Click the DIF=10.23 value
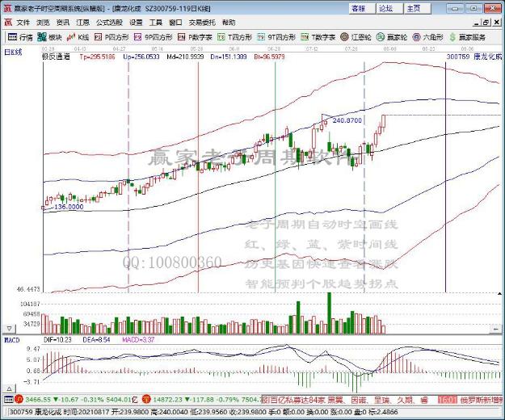505x420 pixels. [57, 340]
